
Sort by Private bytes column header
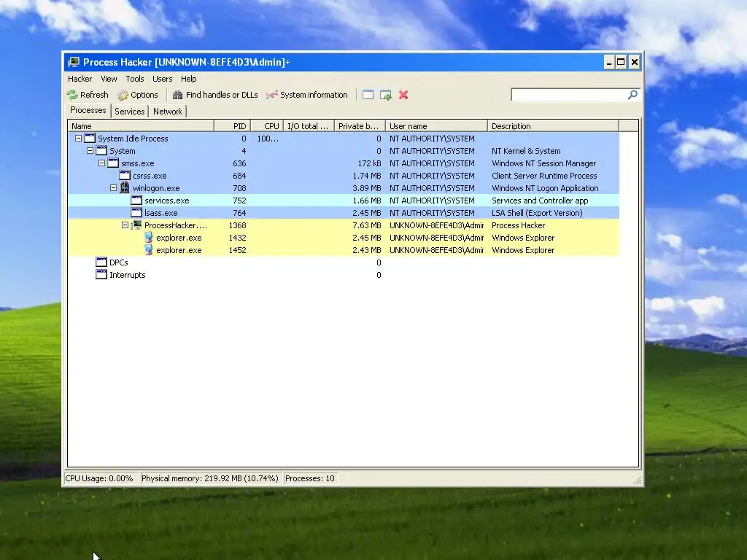[360, 126]
